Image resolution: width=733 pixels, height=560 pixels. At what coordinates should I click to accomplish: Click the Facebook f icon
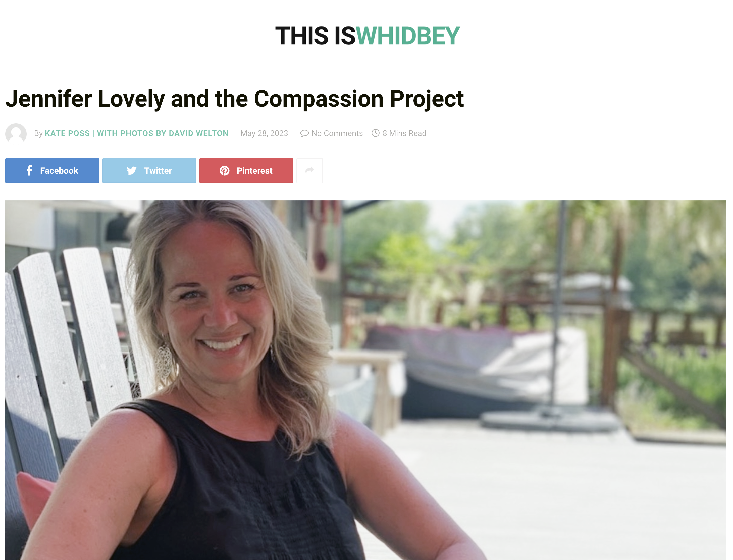tap(29, 170)
